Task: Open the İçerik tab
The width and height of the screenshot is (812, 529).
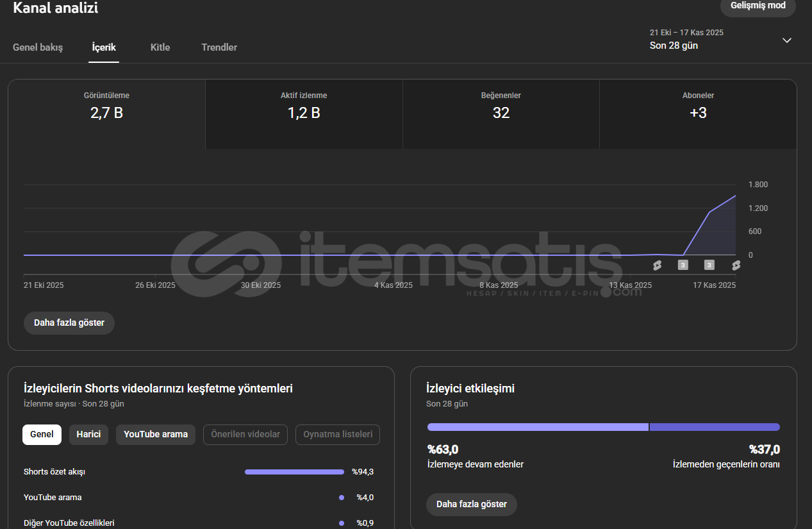Action: coord(104,47)
